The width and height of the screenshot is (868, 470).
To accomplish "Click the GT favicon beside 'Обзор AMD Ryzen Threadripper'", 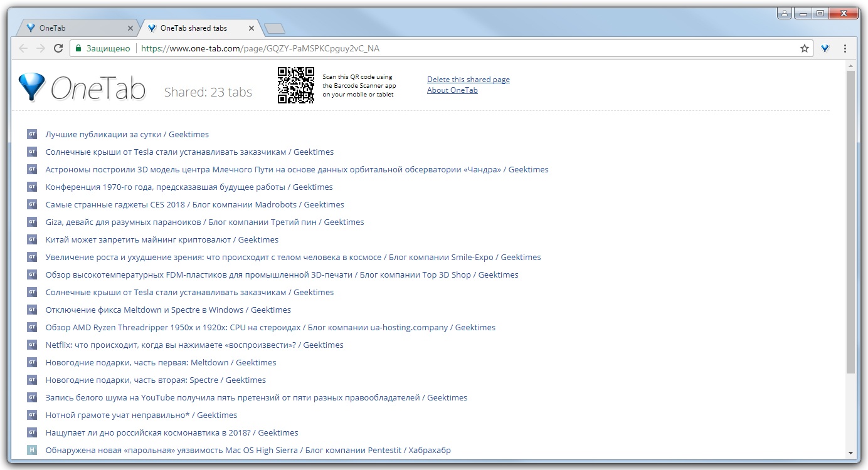I will click(32, 327).
